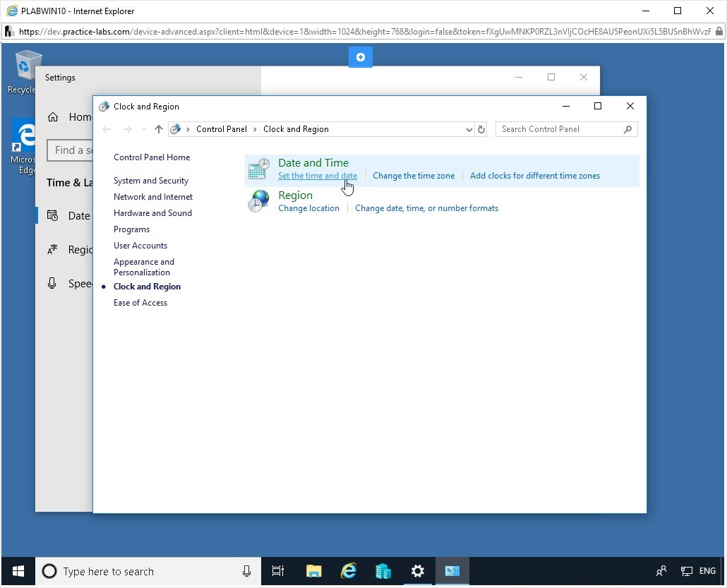Click Control Panel breadcrumb segment

221,129
